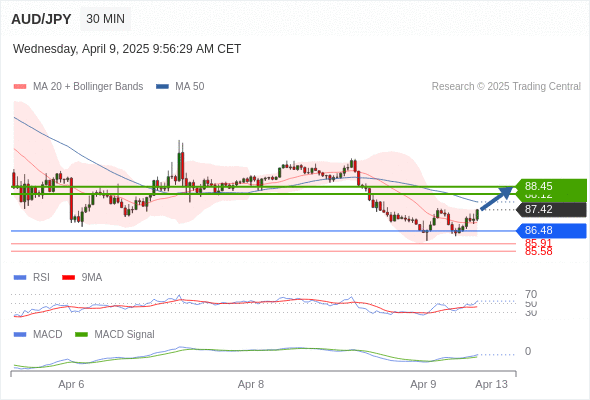Click the Apr 13 date axis marker
Screen dimensions: 590x400
[491, 385]
